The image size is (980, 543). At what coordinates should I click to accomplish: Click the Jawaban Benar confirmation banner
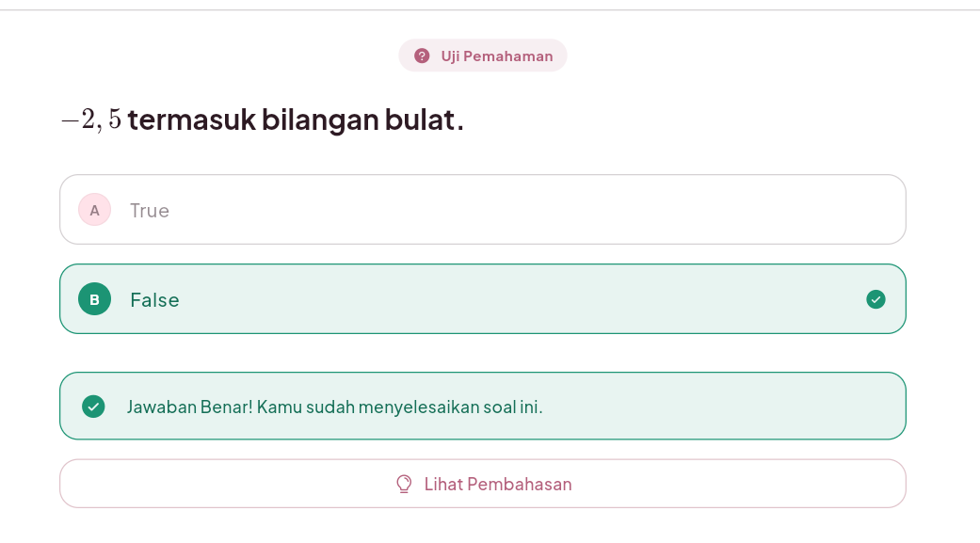(x=483, y=406)
